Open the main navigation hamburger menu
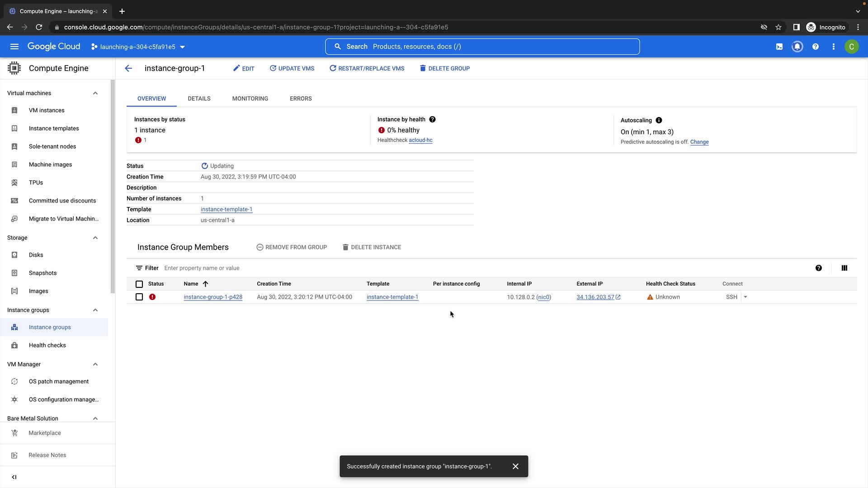 pyautogui.click(x=14, y=47)
